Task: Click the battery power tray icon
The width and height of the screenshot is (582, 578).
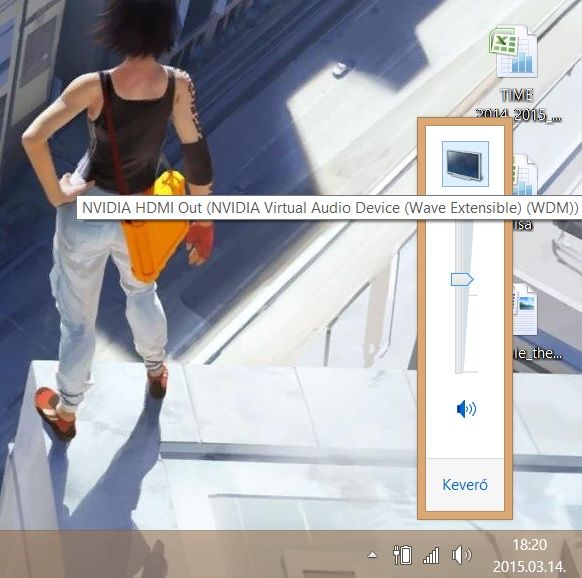Action: (402, 555)
